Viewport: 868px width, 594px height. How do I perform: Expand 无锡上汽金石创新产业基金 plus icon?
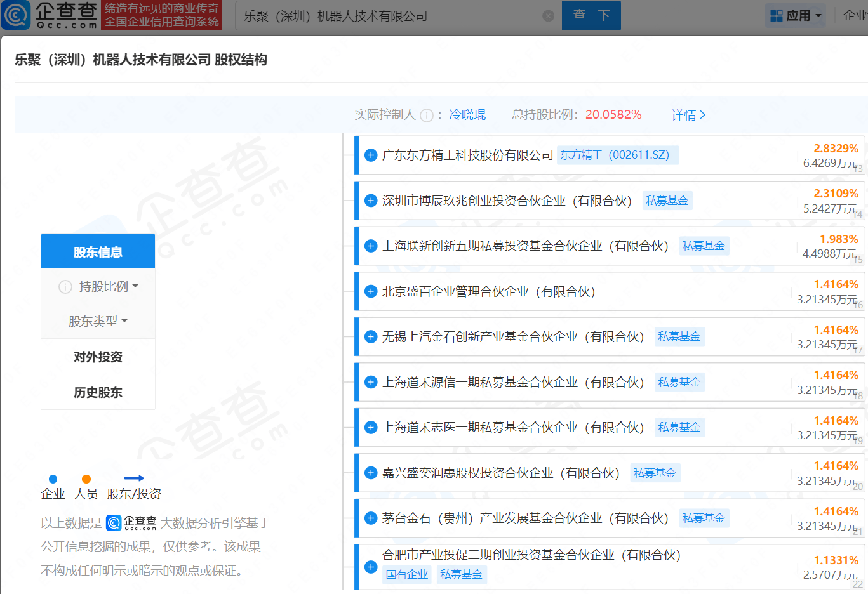click(371, 337)
